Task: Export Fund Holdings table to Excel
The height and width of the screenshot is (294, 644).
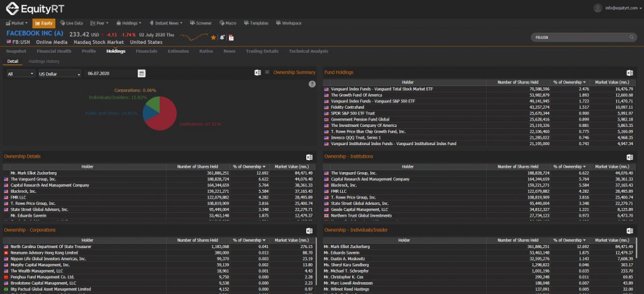Action: 630,73
